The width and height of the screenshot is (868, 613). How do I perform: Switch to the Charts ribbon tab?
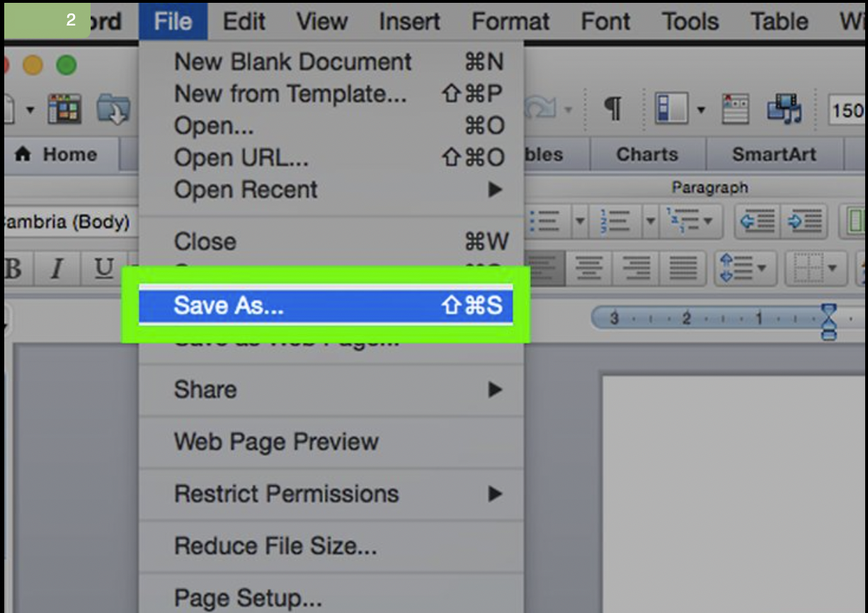[x=648, y=154]
